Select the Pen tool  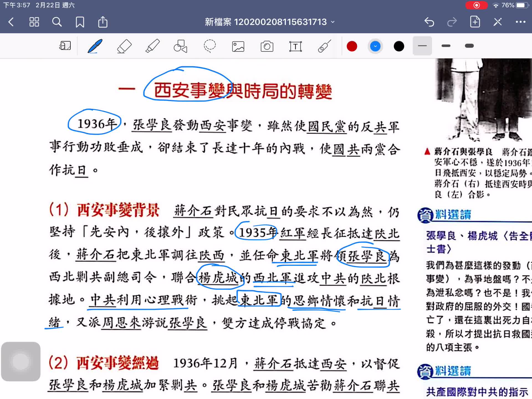pyautogui.click(x=95, y=46)
